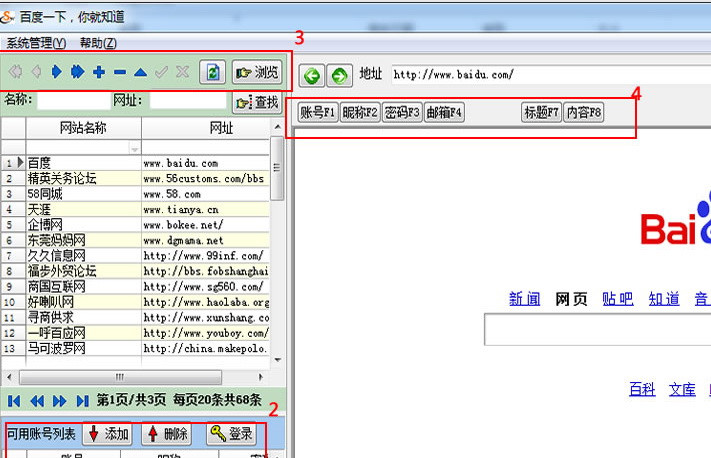The height and width of the screenshot is (458, 711).
Task: Click the grid vertical scrollbar down arrow
Action: tap(278, 360)
